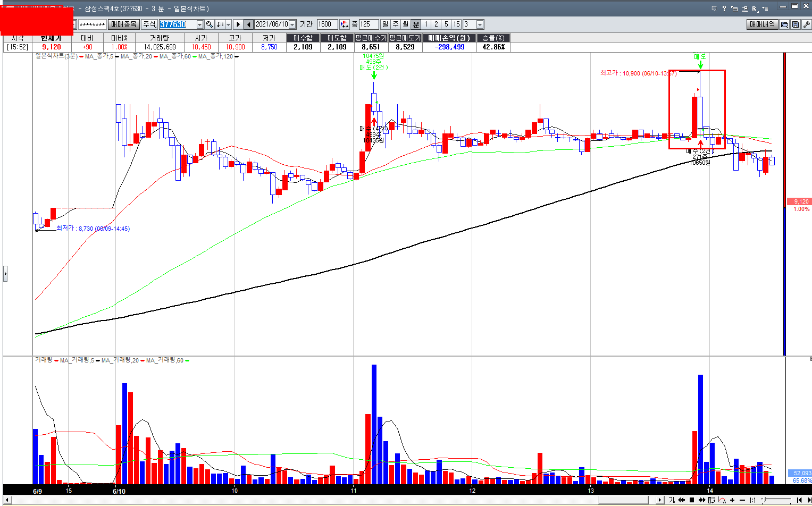Click the R link icon in title bar
812x506 pixels.
click(755, 9)
